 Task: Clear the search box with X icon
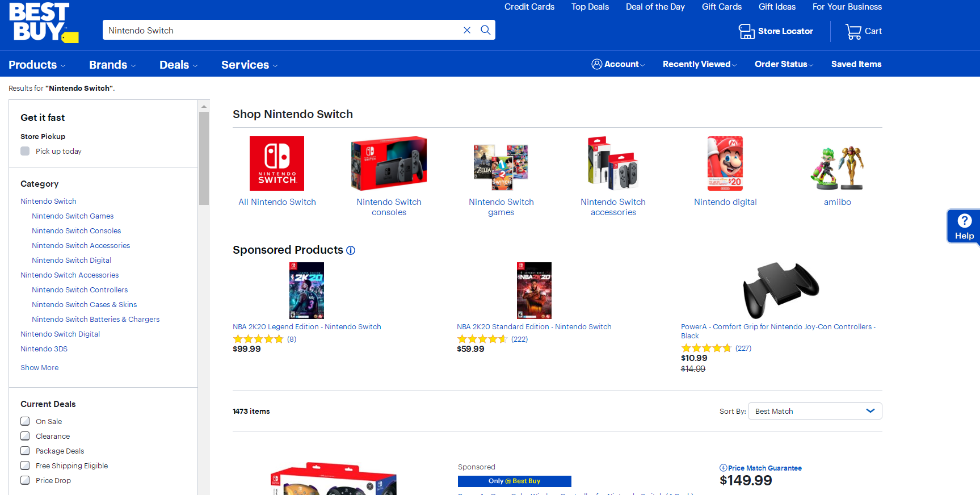coord(467,30)
